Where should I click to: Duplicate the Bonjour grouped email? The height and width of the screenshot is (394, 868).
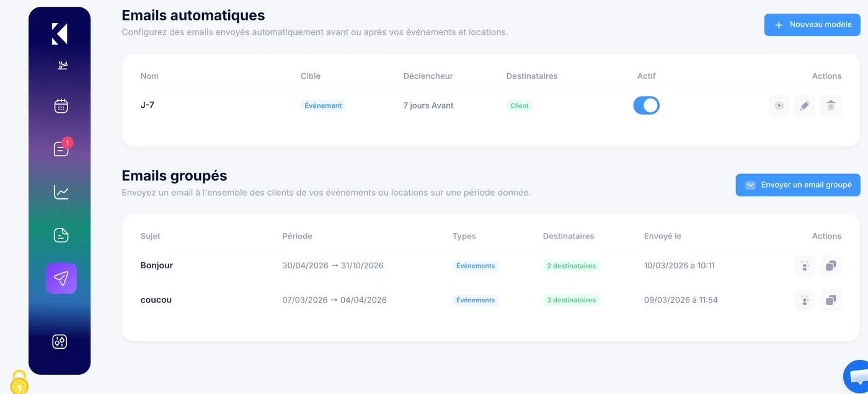[x=831, y=266]
